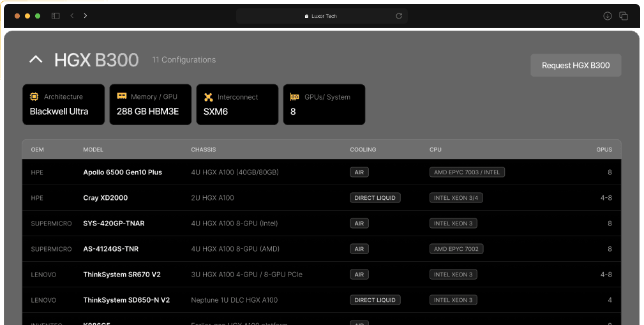
Task: Click the GPUS column header
Action: [x=604, y=149]
